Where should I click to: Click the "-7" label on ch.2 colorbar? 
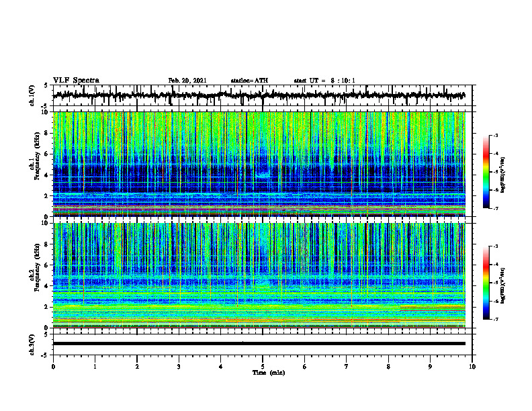495,320
